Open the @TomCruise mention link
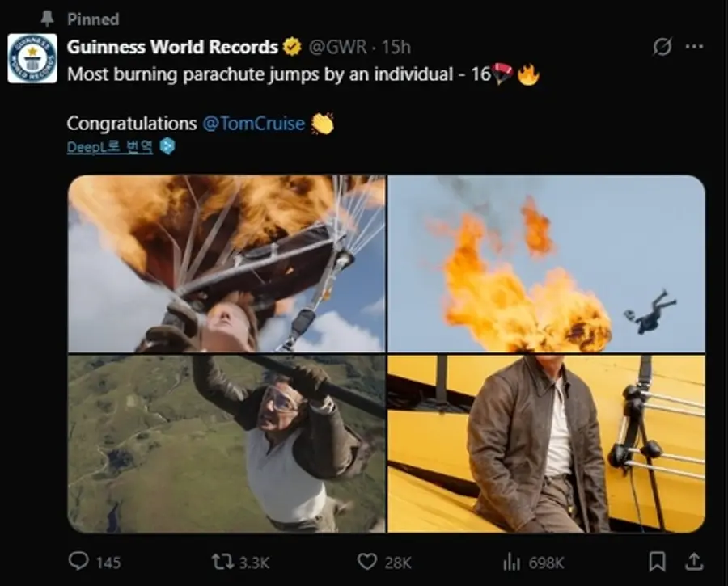This screenshot has width=728, height=586. coord(253,124)
